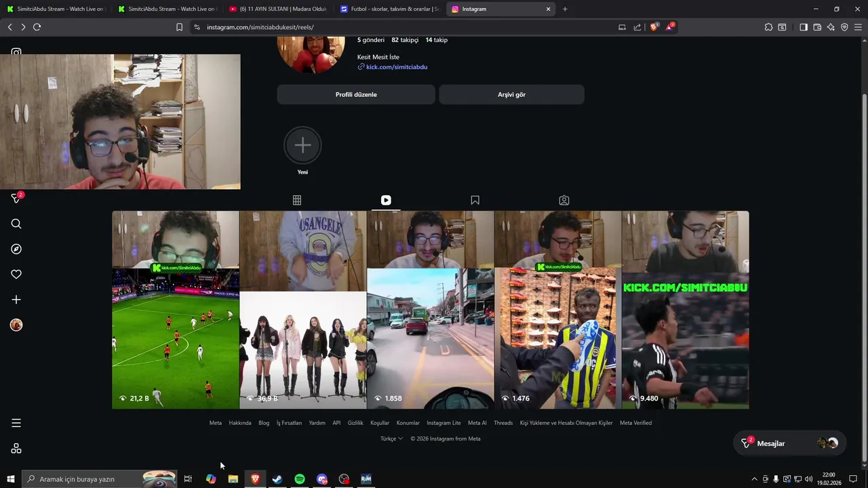Open profile avatar in Instagram sidebar
Image resolution: width=868 pixels, height=488 pixels.
[x=16, y=325]
